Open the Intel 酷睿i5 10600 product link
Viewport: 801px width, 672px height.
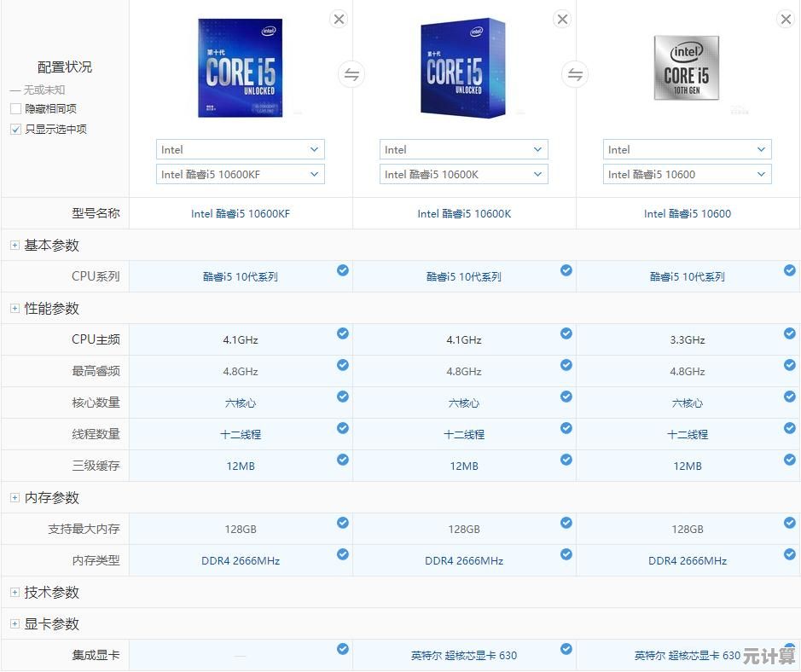pos(688,214)
